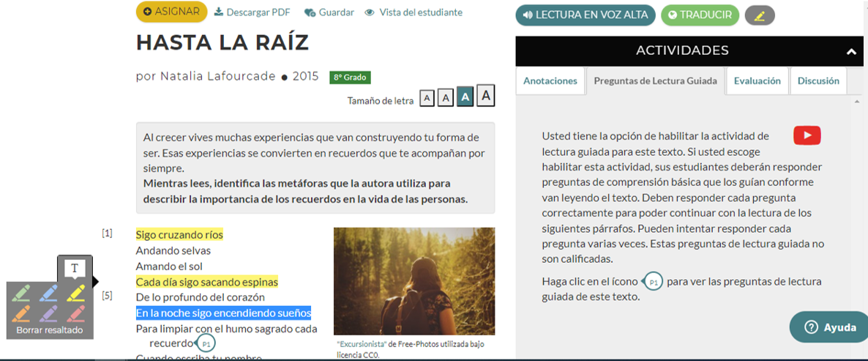Start Lectura en voz alta

coord(585,15)
